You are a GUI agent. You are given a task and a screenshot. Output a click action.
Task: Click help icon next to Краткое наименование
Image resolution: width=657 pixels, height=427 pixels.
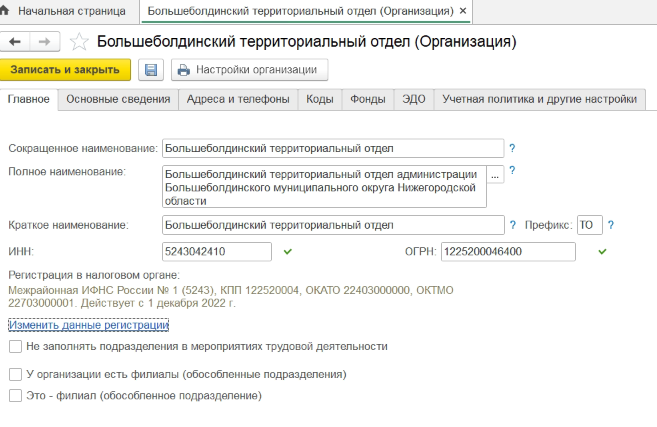[x=512, y=225]
